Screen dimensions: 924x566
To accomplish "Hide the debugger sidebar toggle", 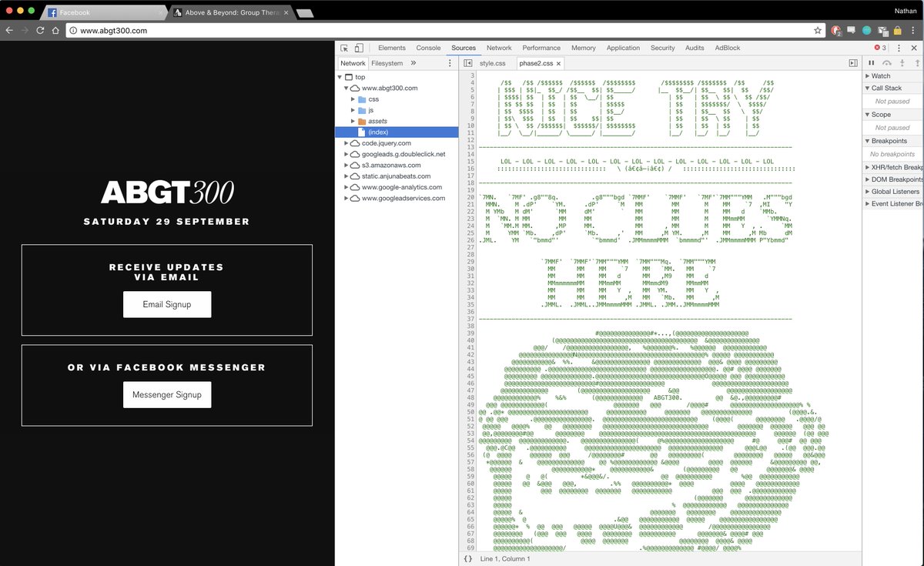I will click(x=853, y=63).
